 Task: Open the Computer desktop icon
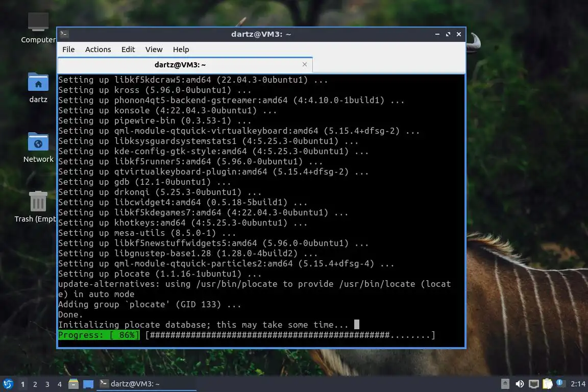point(38,28)
